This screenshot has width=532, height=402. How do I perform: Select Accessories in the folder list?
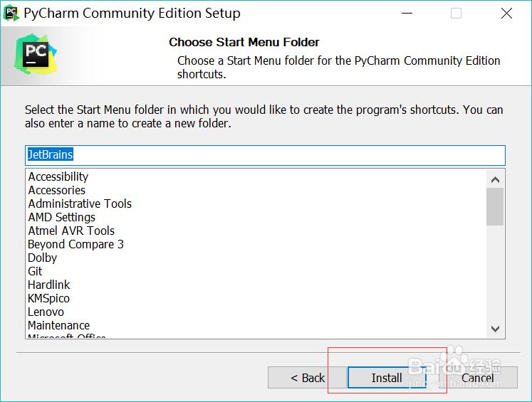57,190
